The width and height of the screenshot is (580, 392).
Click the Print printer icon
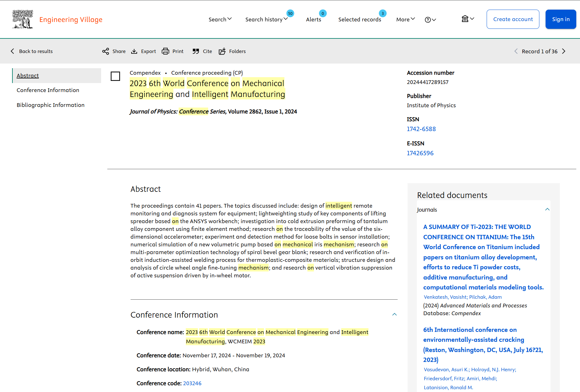point(166,51)
